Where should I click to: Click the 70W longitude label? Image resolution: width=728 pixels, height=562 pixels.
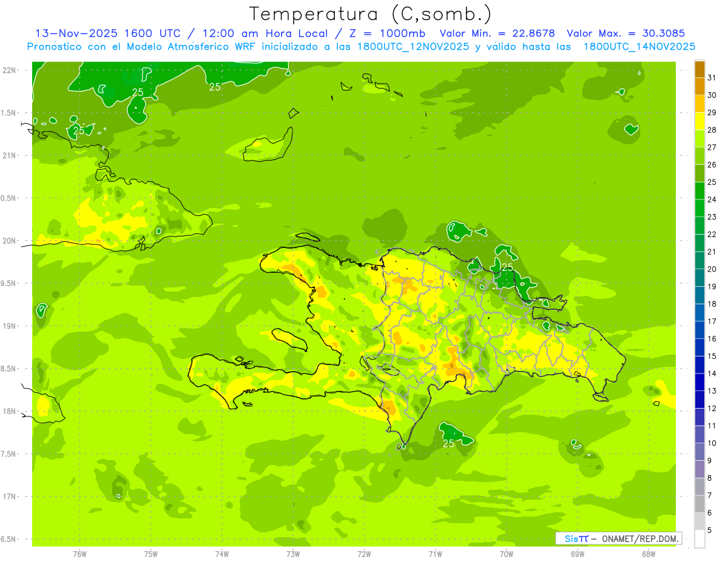tap(507, 554)
